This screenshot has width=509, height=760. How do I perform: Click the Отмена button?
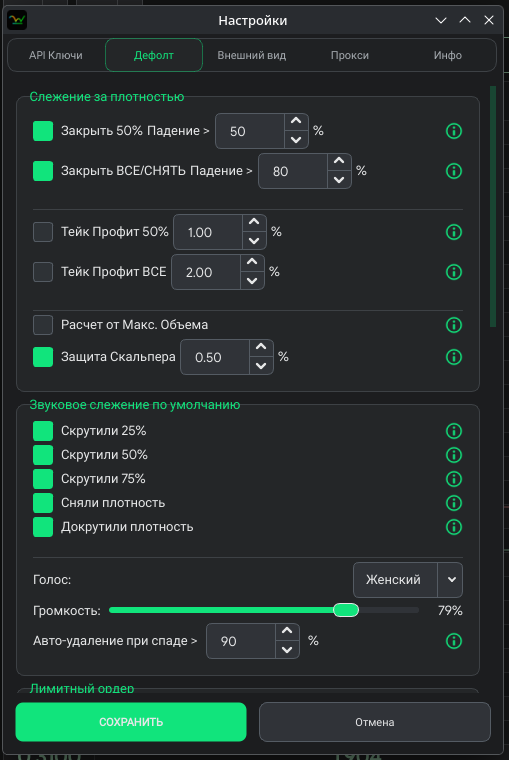(x=375, y=722)
